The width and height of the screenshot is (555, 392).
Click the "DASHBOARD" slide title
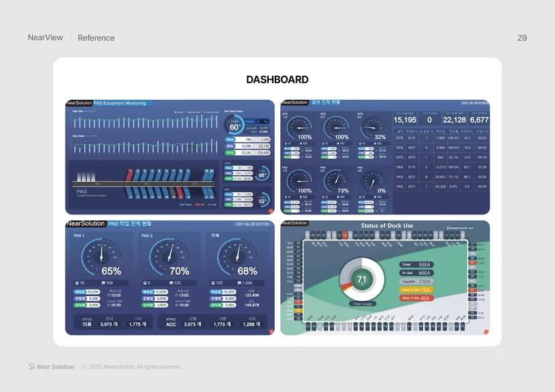pos(277,80)
